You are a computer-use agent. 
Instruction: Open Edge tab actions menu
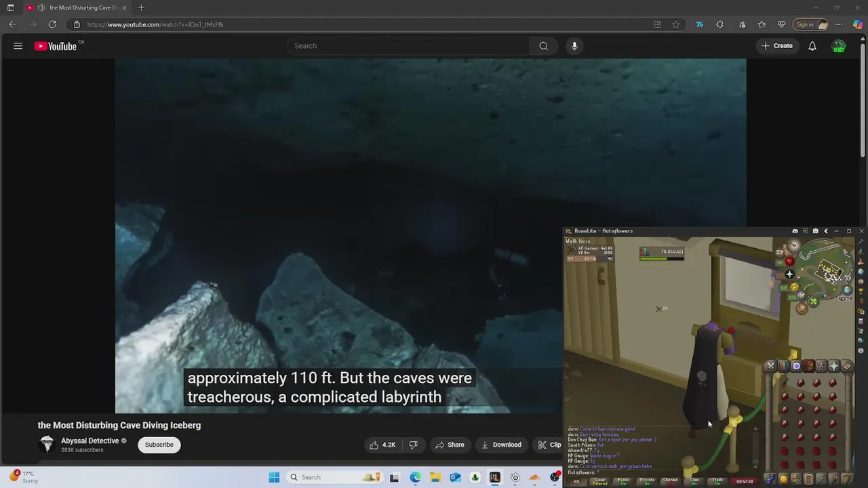(10, 7)
